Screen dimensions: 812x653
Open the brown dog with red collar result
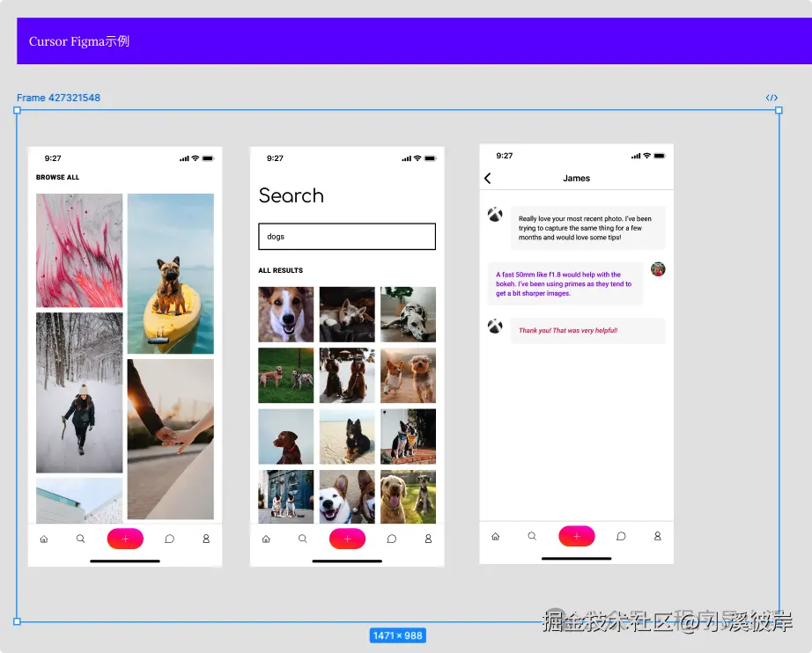pyautogui.click(x=286, y=437)
